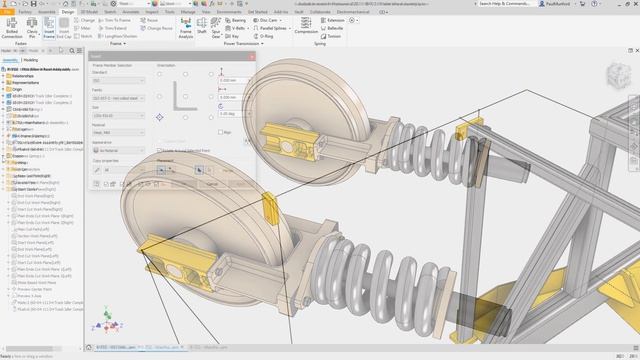Screen dimensions: 640x360
Task: Open the Get Started ribbon tab
Action: 258,12
